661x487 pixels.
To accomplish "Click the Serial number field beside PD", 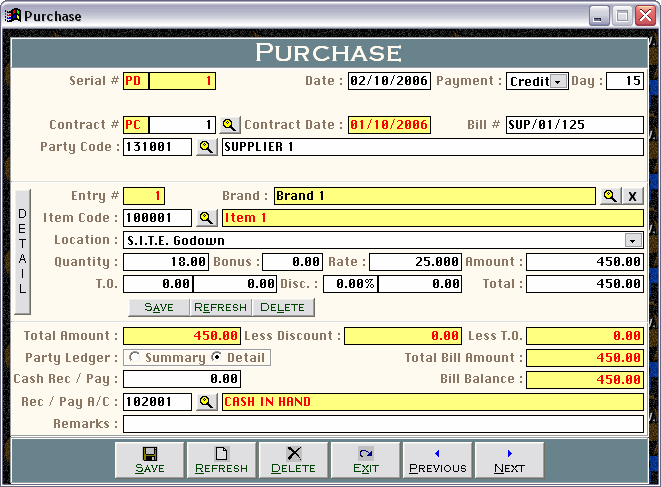I will click(182, 81).
